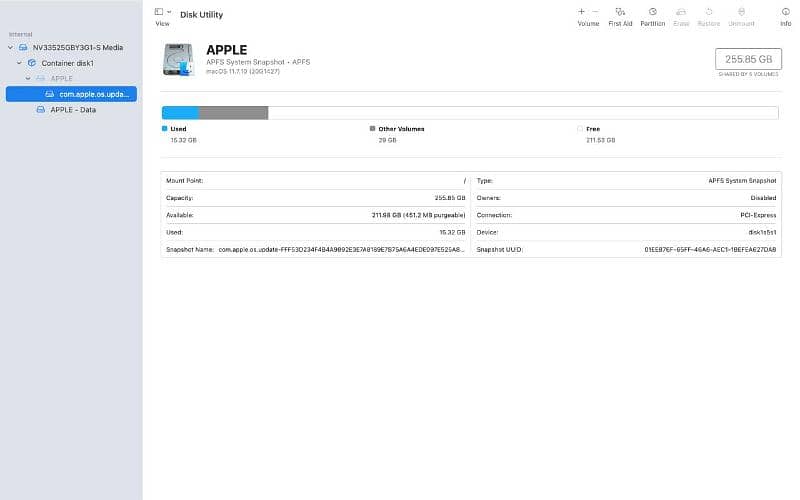Image resolution: width=800 pixels, height=500 pixels.
Task: Click the Erase toolbar icon
Action: click(x=681, y=11)
